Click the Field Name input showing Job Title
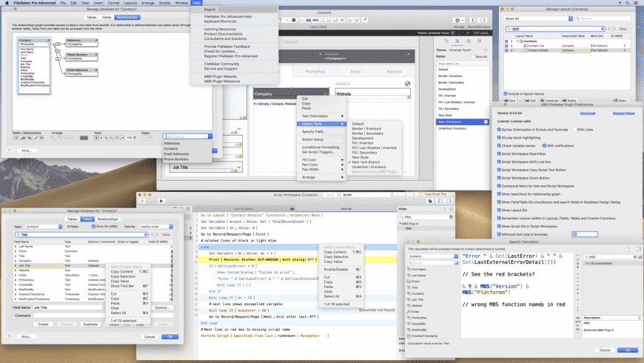The height and width of the screenshot is (363, 644). [x=67, y=307]
